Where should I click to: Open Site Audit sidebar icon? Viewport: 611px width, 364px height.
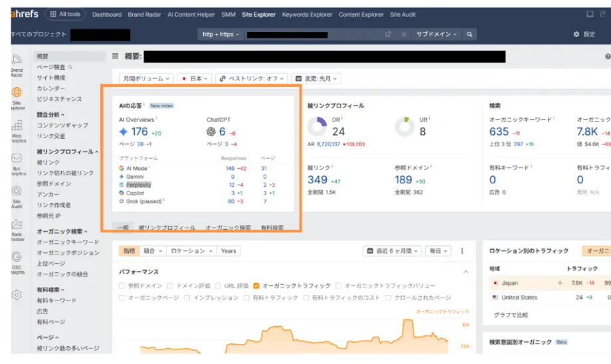click(x=17, y=197)
